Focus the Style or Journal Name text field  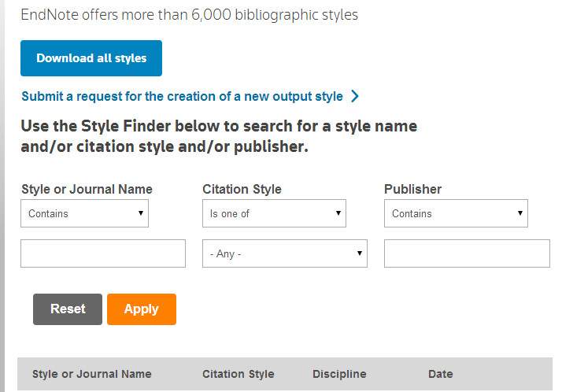(103, 253)
